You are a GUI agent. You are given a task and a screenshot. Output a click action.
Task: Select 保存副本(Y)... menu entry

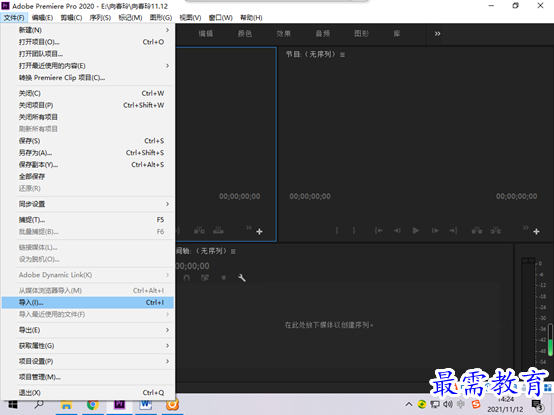tap(88, 165)
